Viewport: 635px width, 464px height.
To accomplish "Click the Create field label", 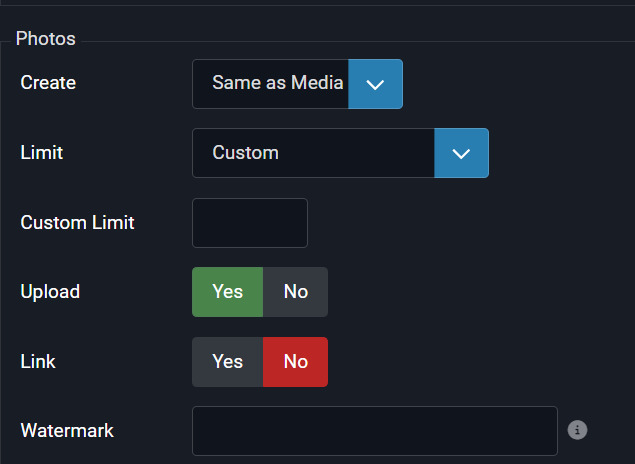I will pos(48,83).
